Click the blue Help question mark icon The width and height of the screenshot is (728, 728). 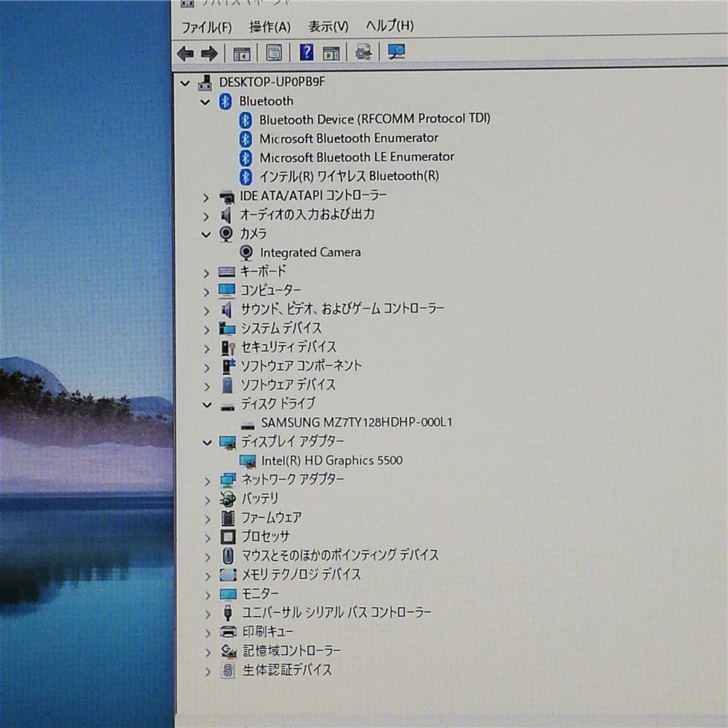coord(306,52)
